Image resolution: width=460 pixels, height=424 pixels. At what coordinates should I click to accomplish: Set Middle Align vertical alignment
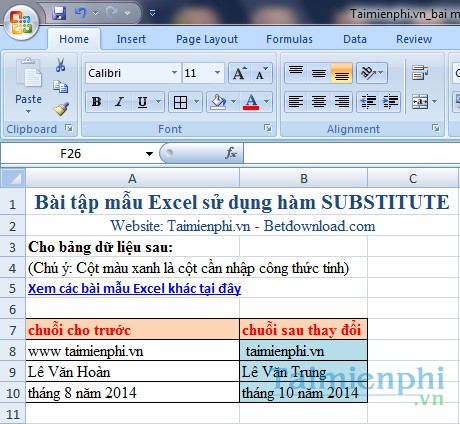click(319, 73)
